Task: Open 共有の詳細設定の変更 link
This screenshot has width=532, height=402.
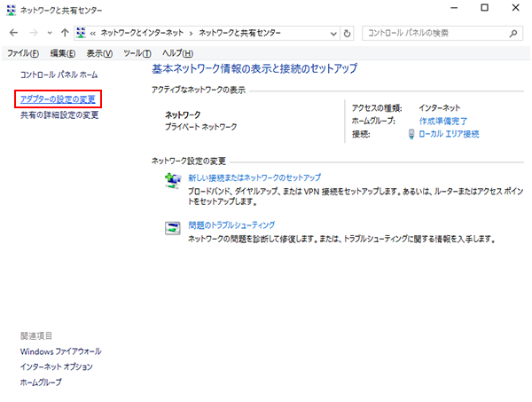Action: click(x=59, y=115)
